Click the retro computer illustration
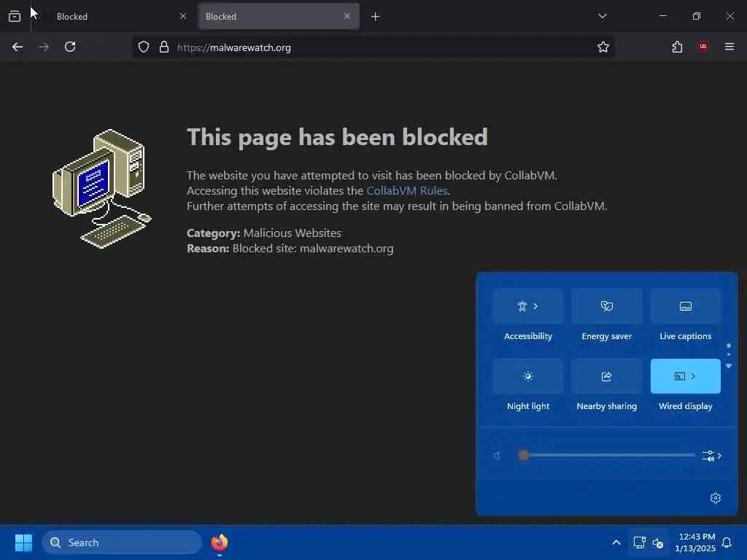The image size is (747, 560). click(102, 189)
